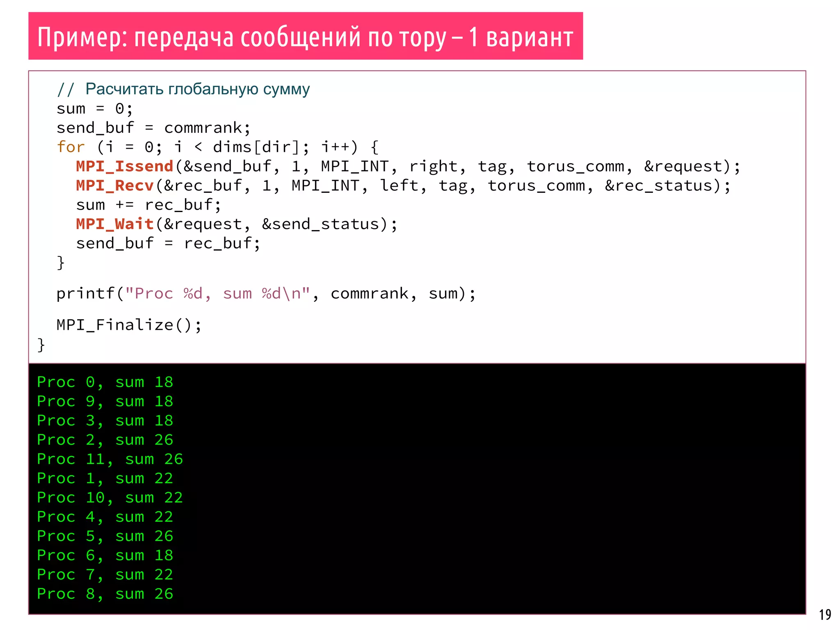Click the line 'send_buf = commrank;'
Screen dimensions: 840x630
153,128
